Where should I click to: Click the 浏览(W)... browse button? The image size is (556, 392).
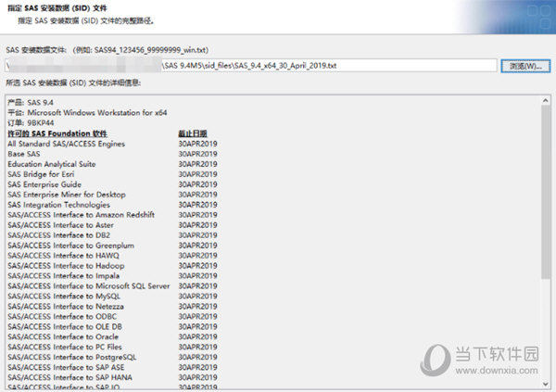point(525,66)
